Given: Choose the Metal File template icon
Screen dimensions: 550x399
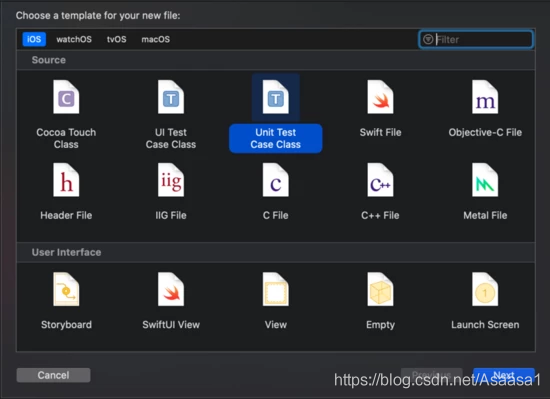Looking at the screenshot, I should click(485, 180).
